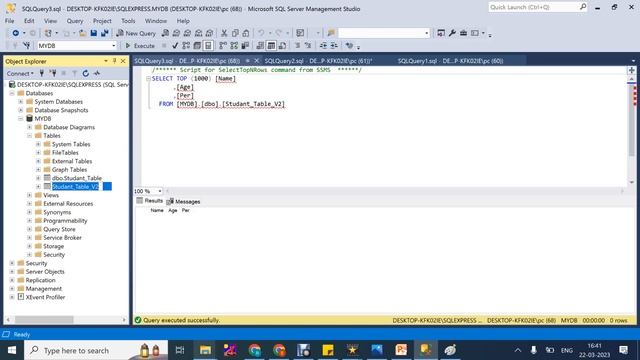Expand the System Databases node

(x=21, y=102)
